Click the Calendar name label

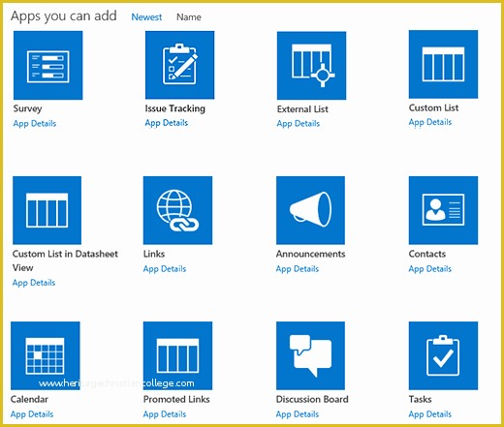pos(29,400)
